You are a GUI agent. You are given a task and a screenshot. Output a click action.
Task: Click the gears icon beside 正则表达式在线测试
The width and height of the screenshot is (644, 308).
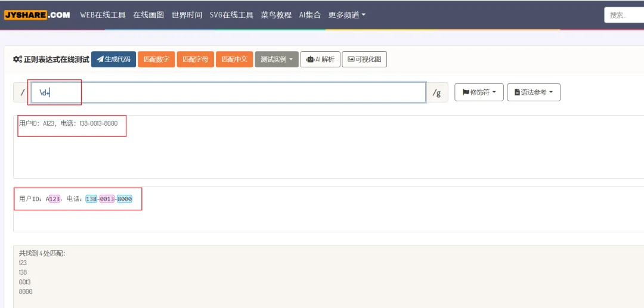[x=17, y=59]
